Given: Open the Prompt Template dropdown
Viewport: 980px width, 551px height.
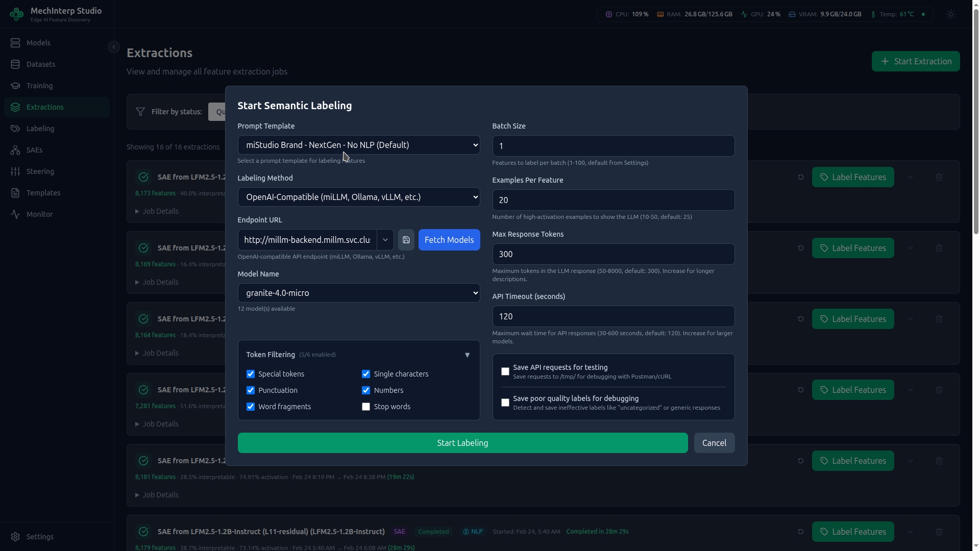Looking at the screenshot, I should 359,145.
